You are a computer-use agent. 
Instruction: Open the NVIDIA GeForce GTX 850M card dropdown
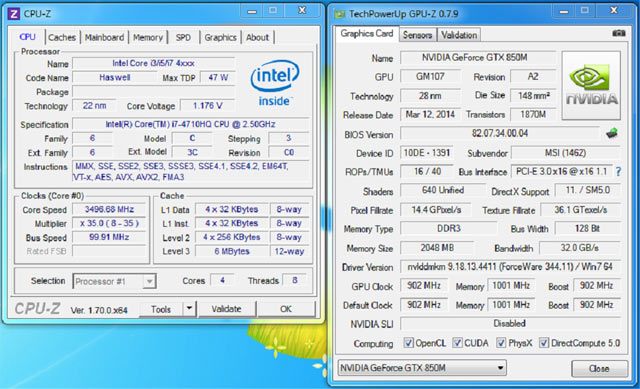pos(422,368)
